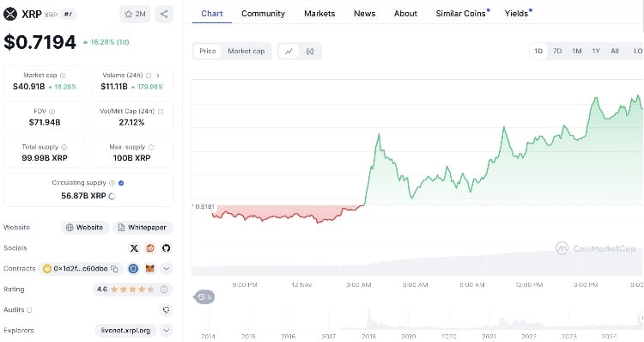Image resolution: width=644 pixels, height=342 pixels.
Task: Switch chart to candlestick view
Action: [310, 52]
